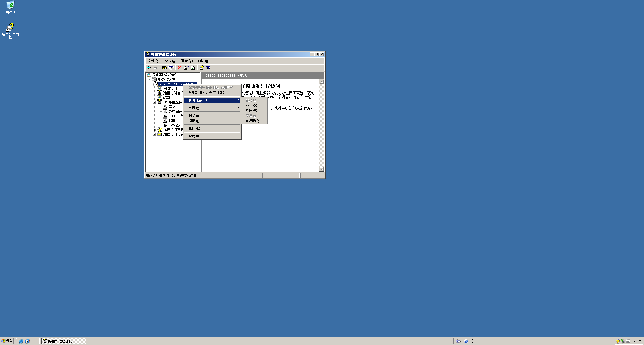This screenshot has height=345, width=644.
Task: Open the 操作(A) menu in menu bar
Action: pos(170,61)
